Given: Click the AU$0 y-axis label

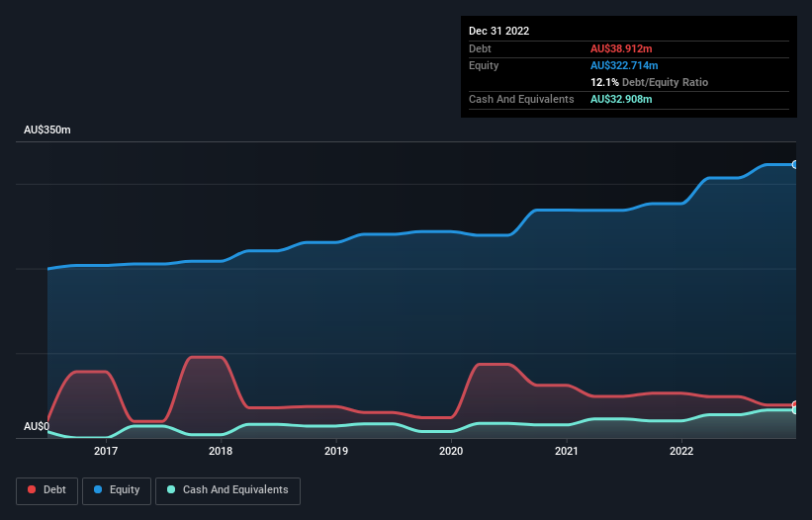Looking at the screenshot, I should (37, 426).
